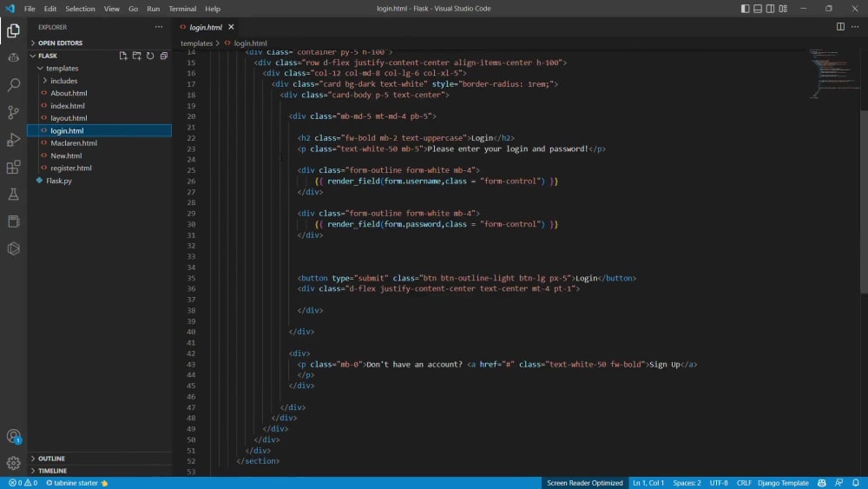Screen dimensions: 868x489
Task: Open the Testing flask icon view
Action: pos(13,194)
